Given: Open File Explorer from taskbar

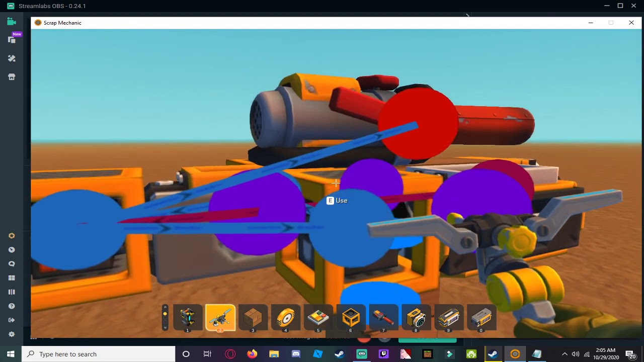Looking at the screenshot, I should (x=274, y=354).
